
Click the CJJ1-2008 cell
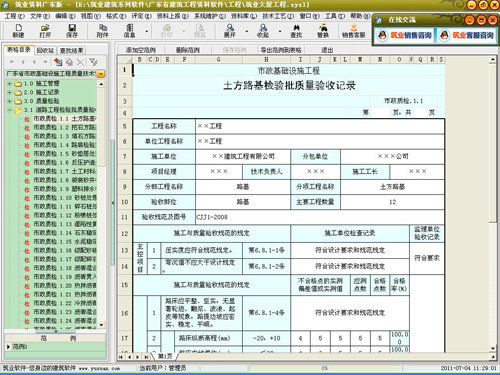[320, 217]
